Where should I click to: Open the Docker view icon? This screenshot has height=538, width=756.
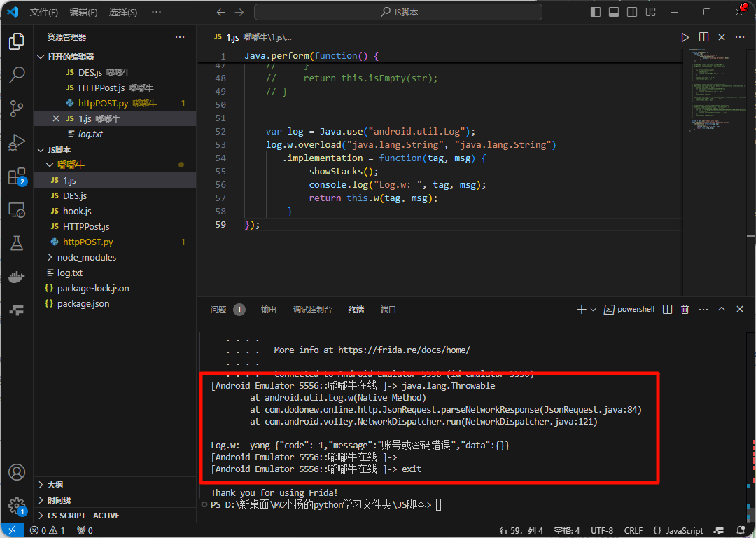tap(17, 277)
